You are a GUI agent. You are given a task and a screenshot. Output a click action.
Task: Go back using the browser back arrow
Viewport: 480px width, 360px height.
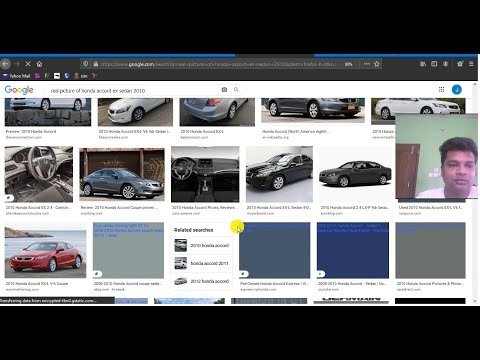click(5, 64)
